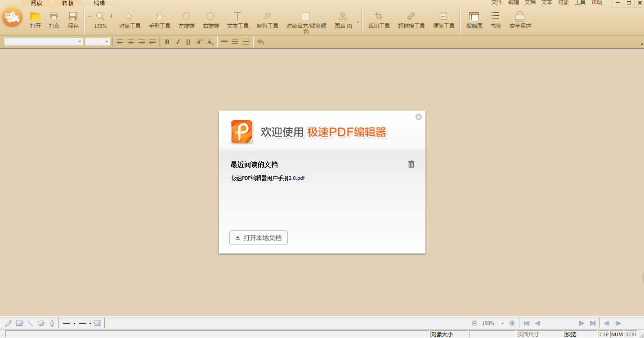Toggle italic formatting
Viewport: 644px width, 338px height.
(x=178, y=42)
